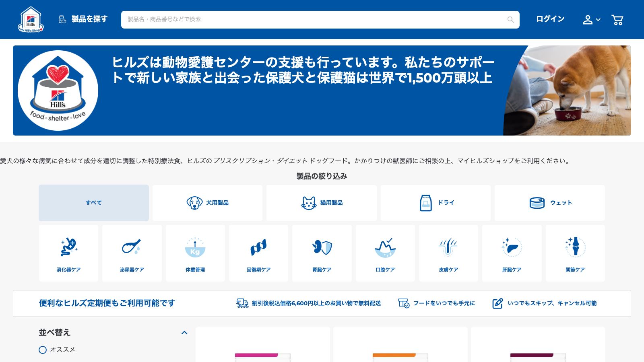Click the product finder bag icon
644x362 pixels.
pos(62,19)
